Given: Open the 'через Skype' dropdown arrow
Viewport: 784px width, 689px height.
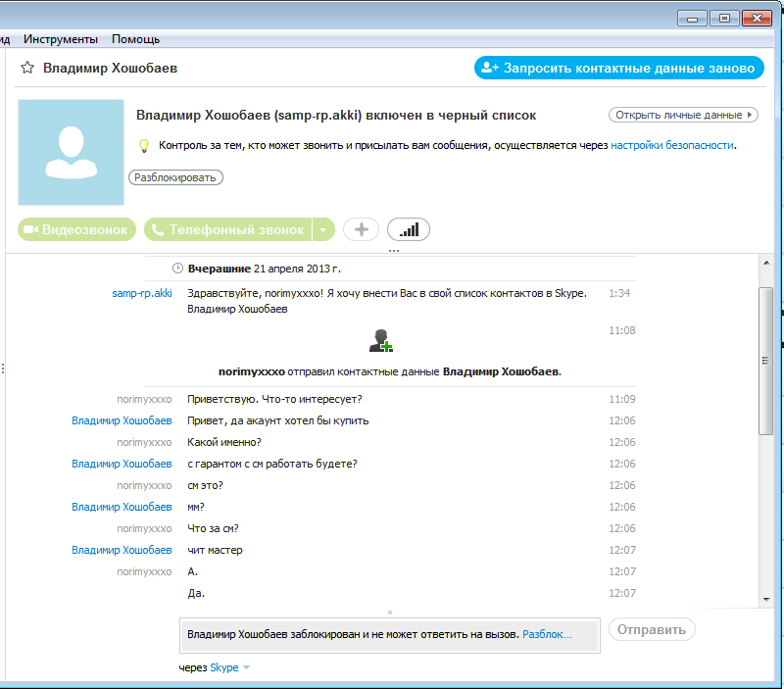Looking at the screenshot, I should point(246,667).
